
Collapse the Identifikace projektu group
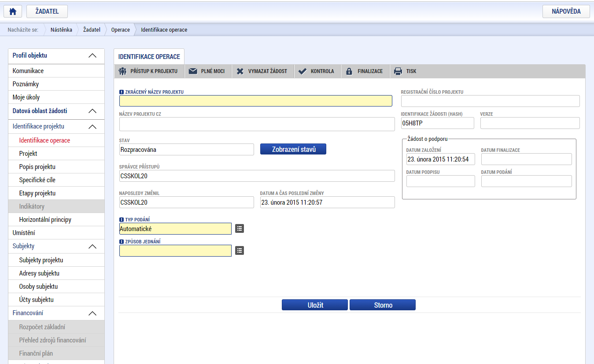pyautogui.click(x=92, y=127)
